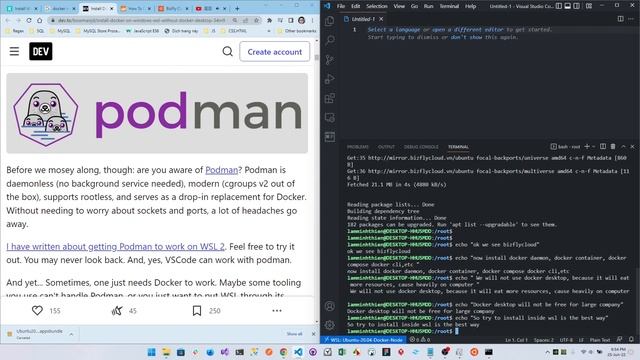Split the terminal panel
The width and height of the screenshot is (640, 360).
point(603,147)
